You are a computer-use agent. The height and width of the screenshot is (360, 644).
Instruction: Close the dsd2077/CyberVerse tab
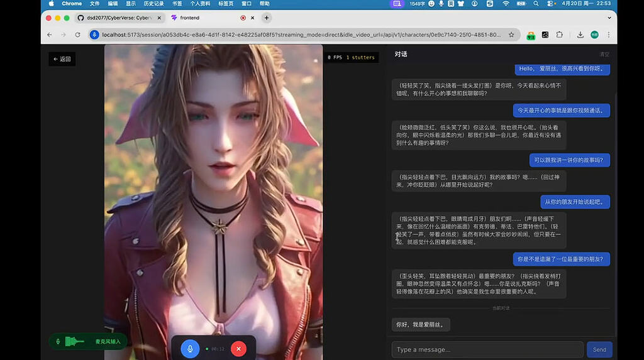[159, 18]
